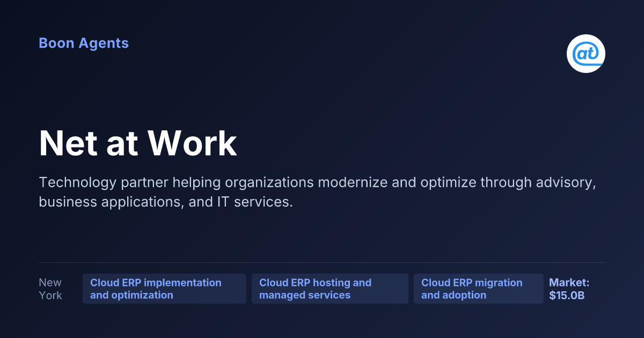644x338 pixels.
Task: Click the Boon Agents brand label
Action: (x=84, y=43)
